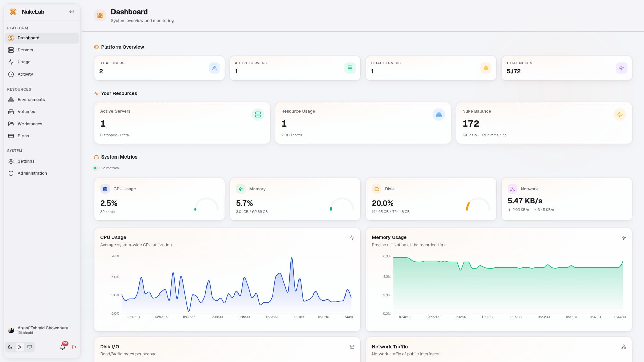Switch to light theme sun toggle

[20, 347]
